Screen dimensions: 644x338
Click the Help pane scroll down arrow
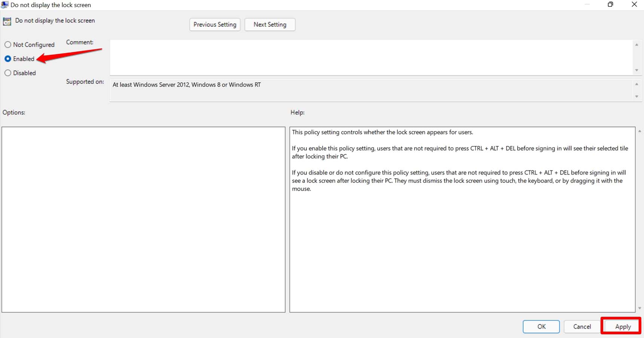tap(640, 308)
